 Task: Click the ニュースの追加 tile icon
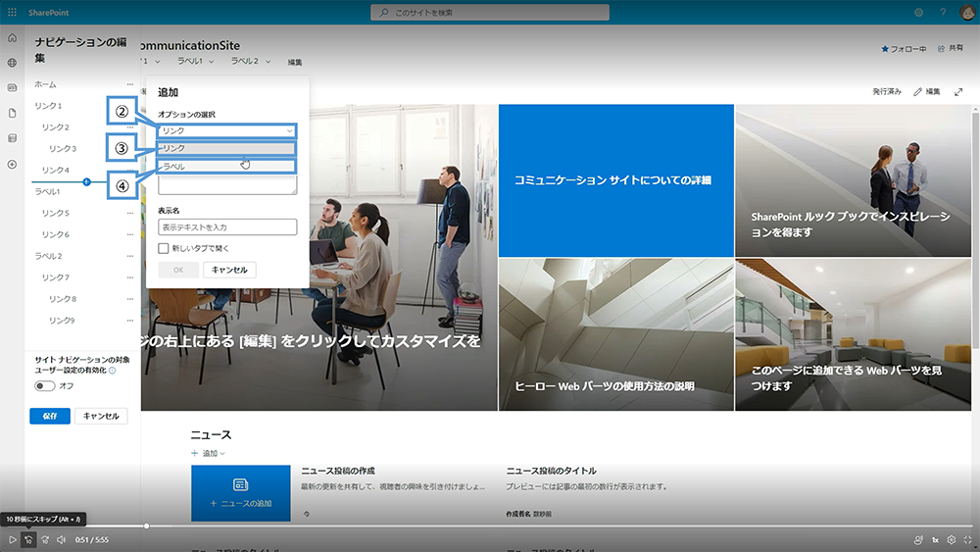point(241,484)
